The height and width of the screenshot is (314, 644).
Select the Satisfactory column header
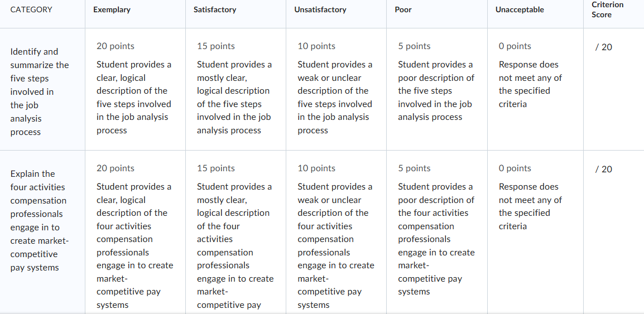[215, 10]
